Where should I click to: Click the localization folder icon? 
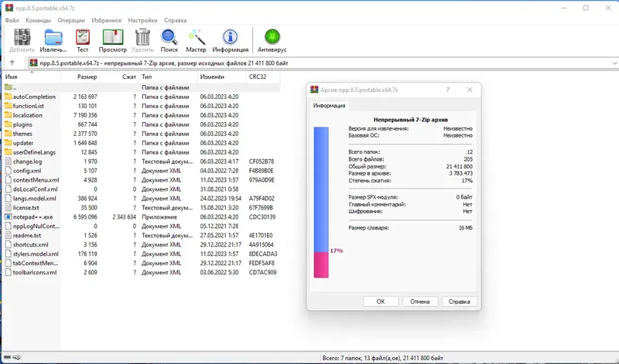tap(9, 115)
